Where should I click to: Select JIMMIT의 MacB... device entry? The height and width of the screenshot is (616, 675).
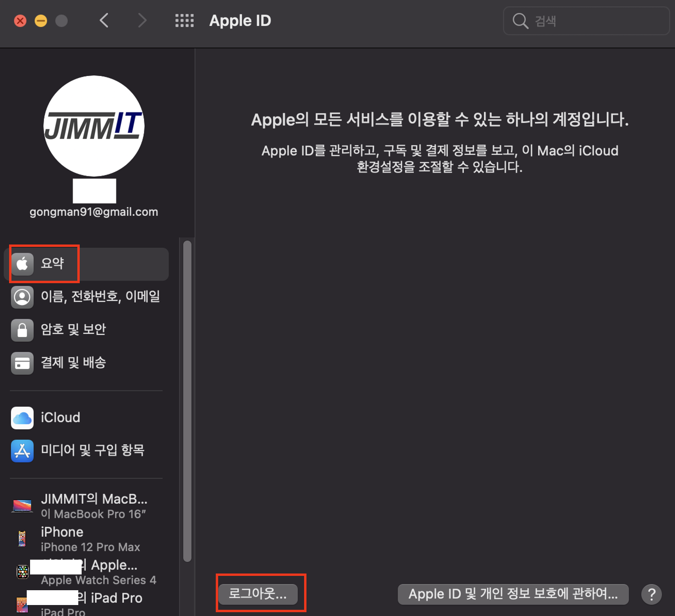pyautogui.click(x=87, y=506)
